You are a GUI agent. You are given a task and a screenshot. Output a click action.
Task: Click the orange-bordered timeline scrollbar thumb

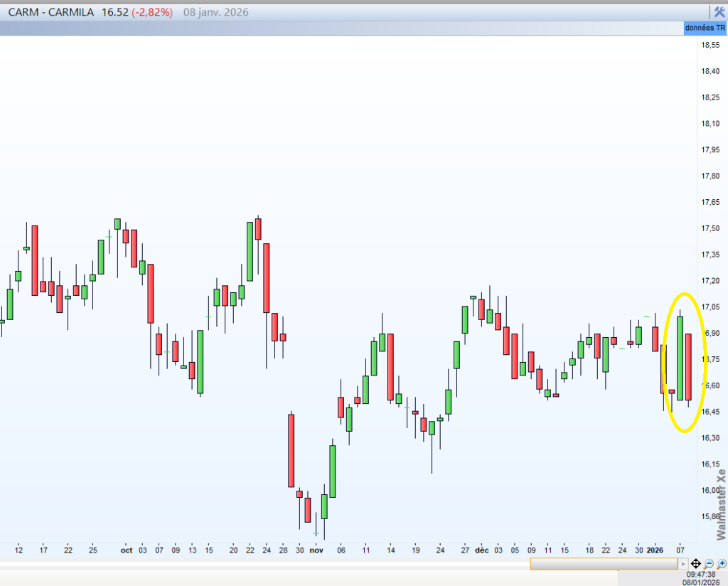pyautogui.click(x=604, y=563)
